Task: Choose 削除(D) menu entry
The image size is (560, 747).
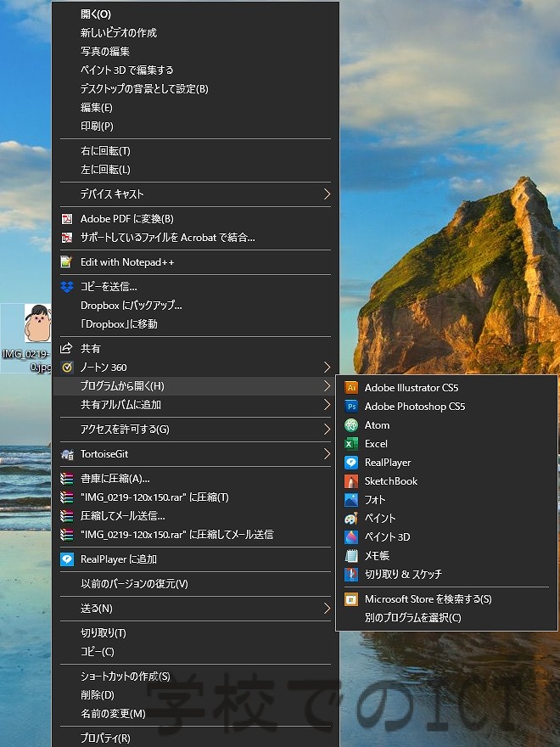Action: click(195, 695)
